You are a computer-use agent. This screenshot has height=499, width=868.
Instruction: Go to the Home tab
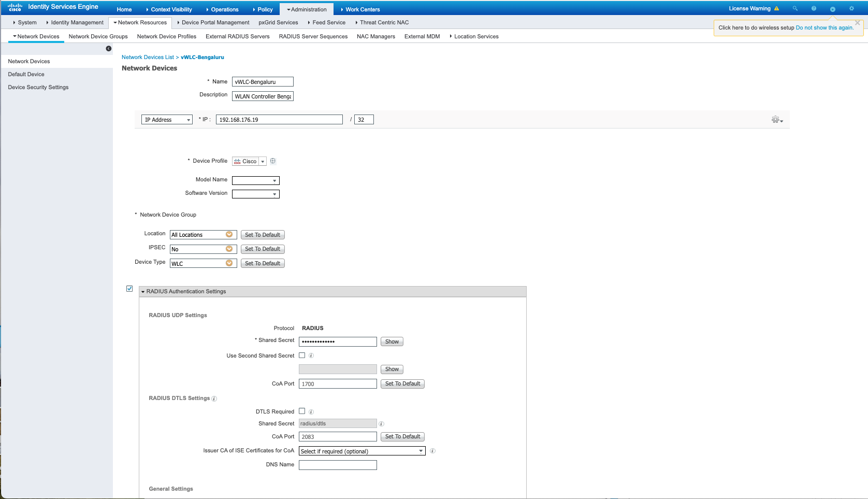(x=124, y=9)
